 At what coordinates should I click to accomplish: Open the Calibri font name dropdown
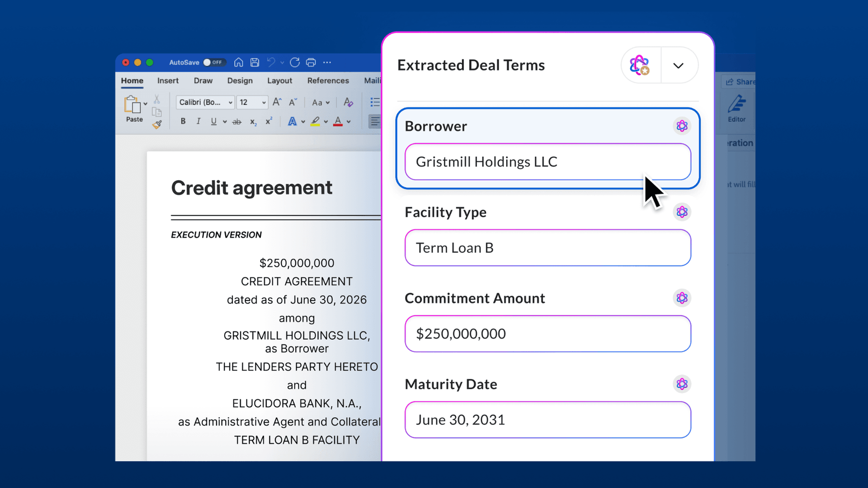point(205,102)
